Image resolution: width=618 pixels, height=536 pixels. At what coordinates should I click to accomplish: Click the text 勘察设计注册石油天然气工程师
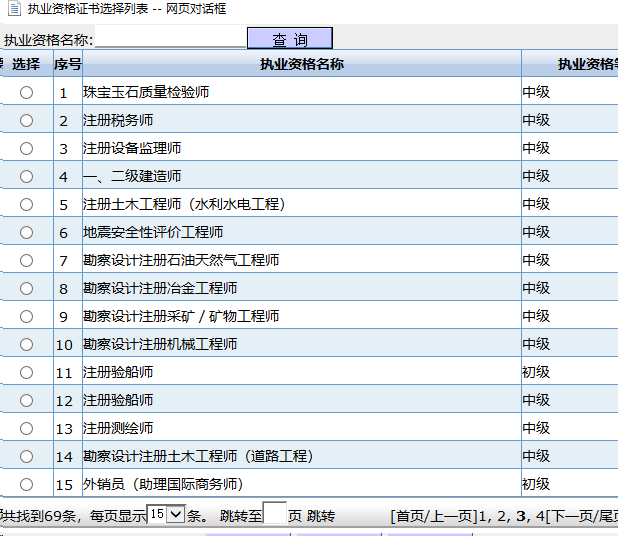coord(181,260)
